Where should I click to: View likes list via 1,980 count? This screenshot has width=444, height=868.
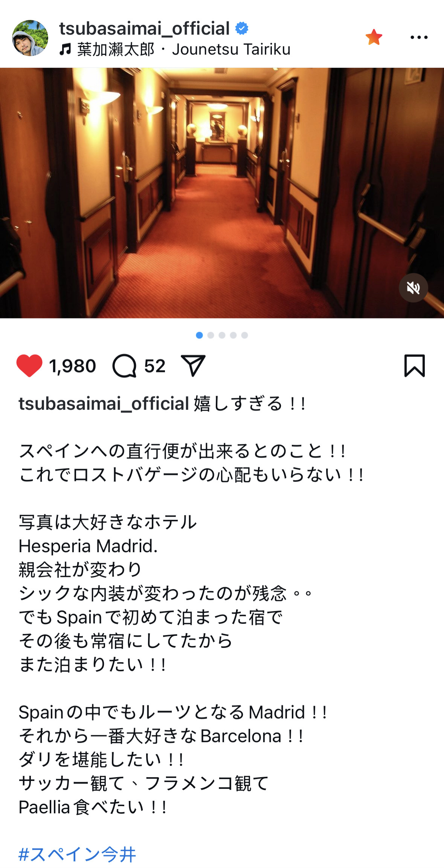pyautogui.click(x=72, y=366)
